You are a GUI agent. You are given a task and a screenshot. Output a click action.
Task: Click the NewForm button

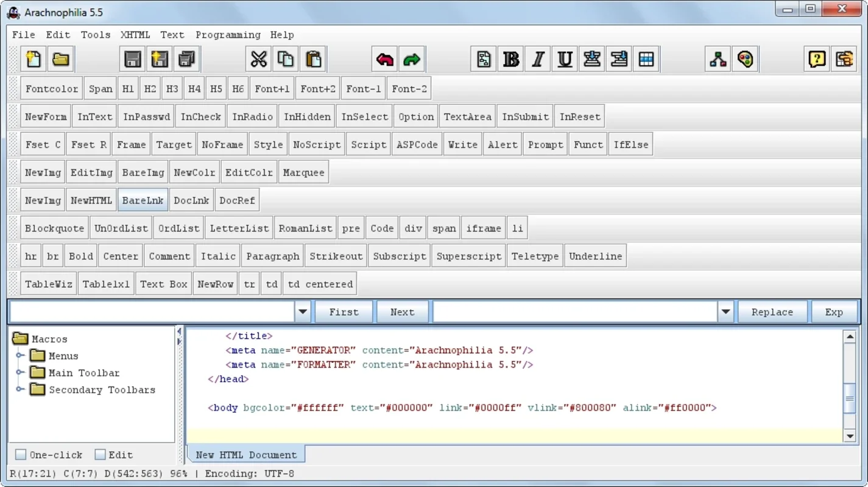(46, 117)
